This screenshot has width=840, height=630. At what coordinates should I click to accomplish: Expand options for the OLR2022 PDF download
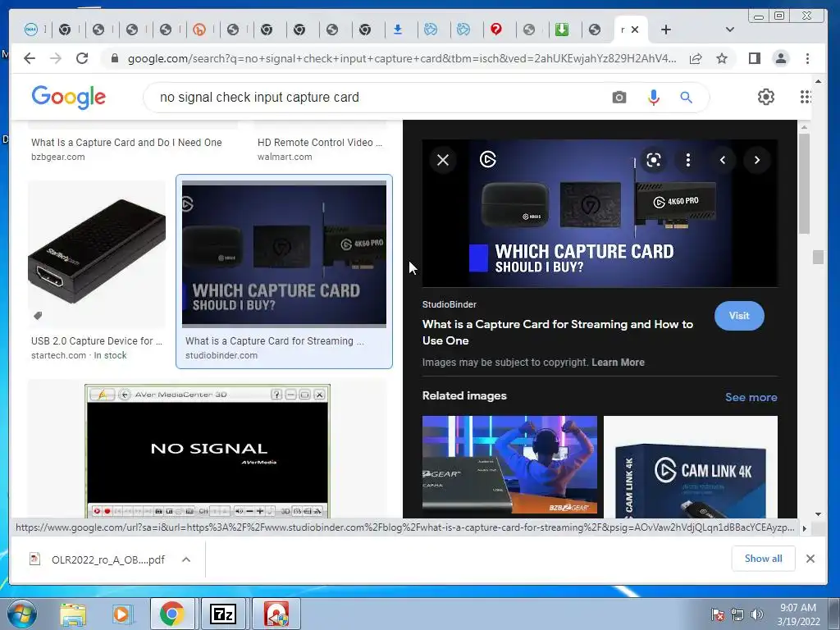pyautogui.click(x=186, y=559)
